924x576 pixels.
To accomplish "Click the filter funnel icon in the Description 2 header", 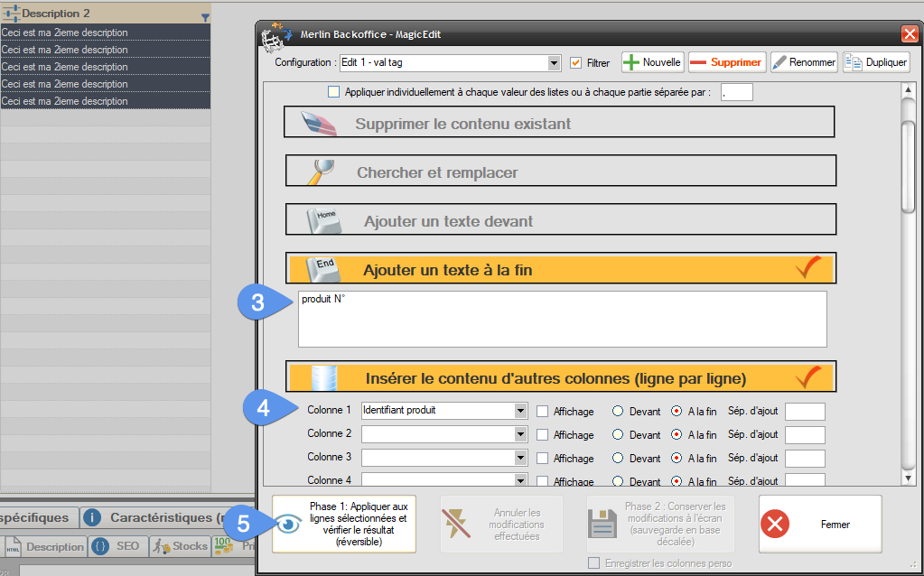I will (x=205, y=16).
